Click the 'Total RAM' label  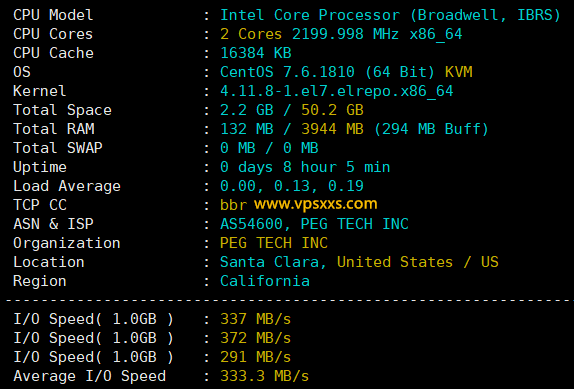coord(53,129)
